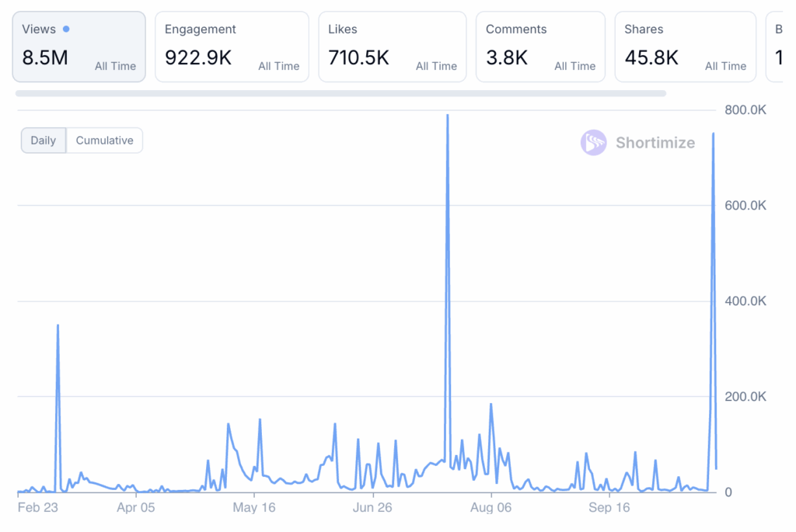Click the blue dot beside Views
The image size is (796, 532).
(66, 29)
